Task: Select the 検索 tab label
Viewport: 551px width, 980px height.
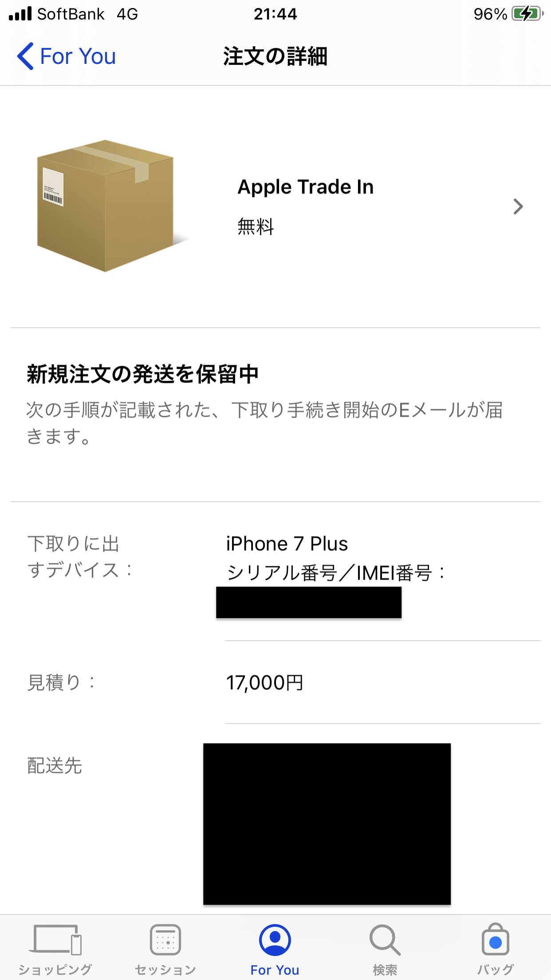Action: tap(385, 970)
